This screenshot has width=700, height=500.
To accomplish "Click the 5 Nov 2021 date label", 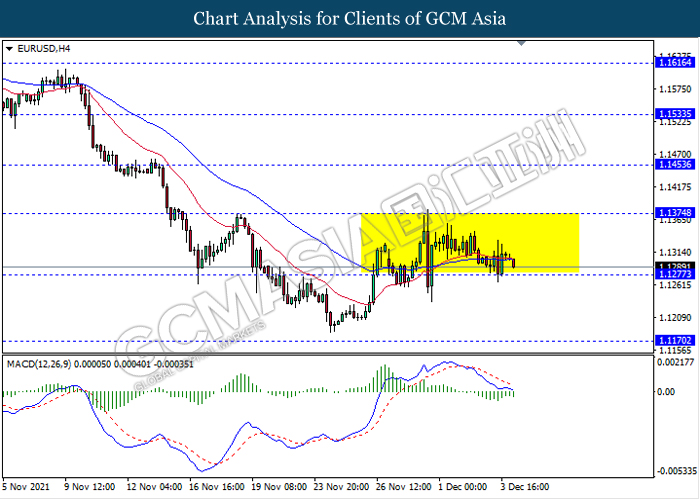I will click(x=26, y=487).
